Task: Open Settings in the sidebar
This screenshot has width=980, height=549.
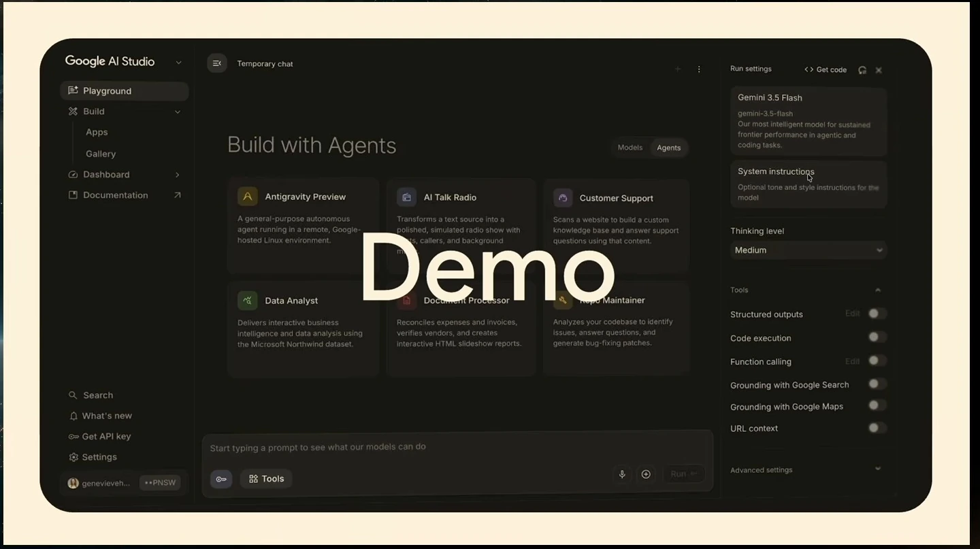Action: pyautogui.click(x=93, y=457)
